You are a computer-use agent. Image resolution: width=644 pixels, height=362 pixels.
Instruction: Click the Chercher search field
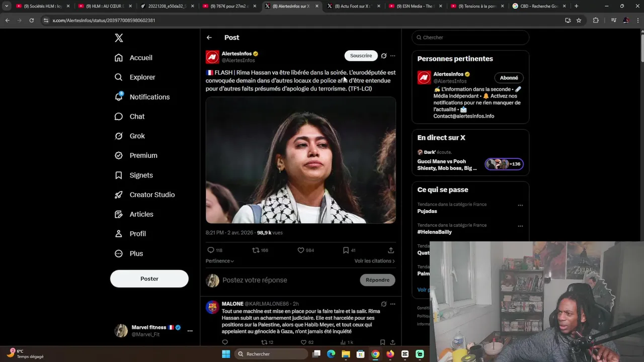click(470, 38)
